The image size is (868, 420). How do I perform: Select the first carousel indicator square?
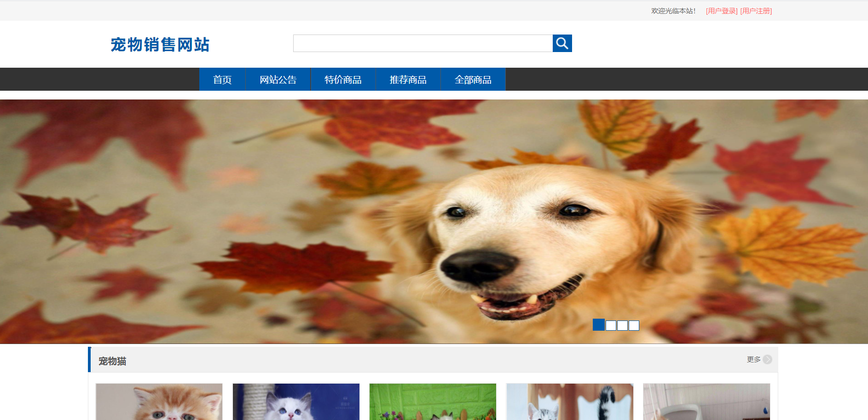[599, 325]
